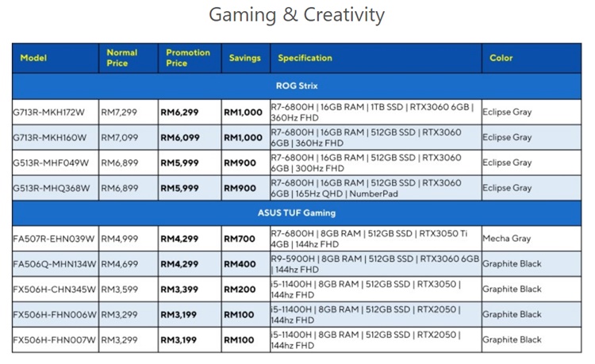595x364 pixels.
Task: Select the Savings column header
Action: [245, 58]
